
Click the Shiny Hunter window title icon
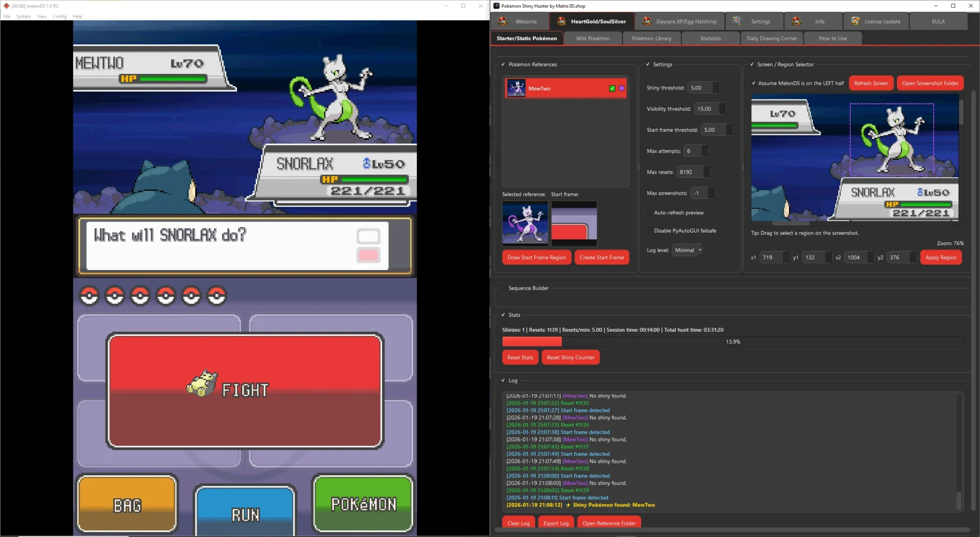496,6
